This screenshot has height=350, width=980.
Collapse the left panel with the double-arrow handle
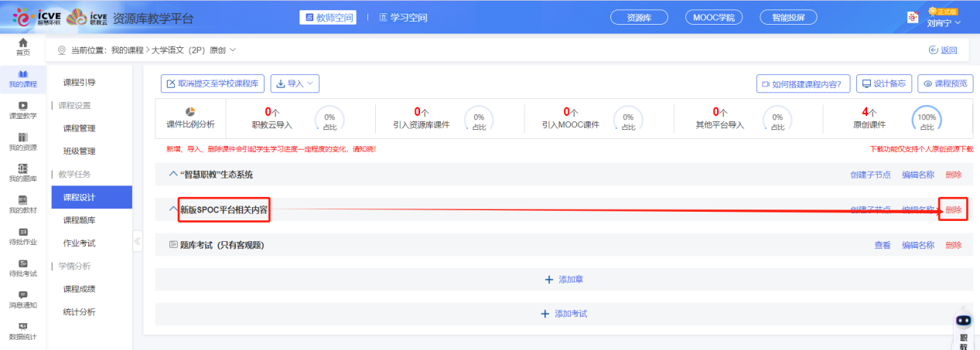click(x=138, y=241)
